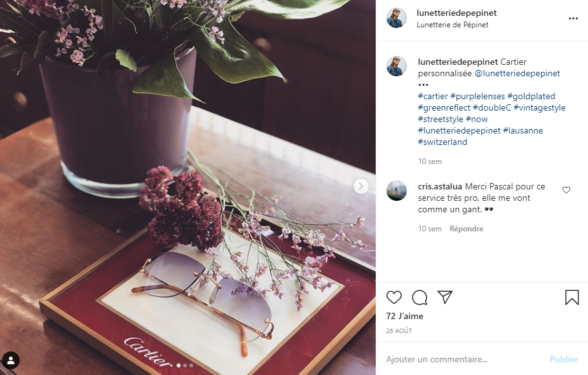Show tagged people icon on photo
This screenshot has width=588, height=375.
(x=11, y=361)
